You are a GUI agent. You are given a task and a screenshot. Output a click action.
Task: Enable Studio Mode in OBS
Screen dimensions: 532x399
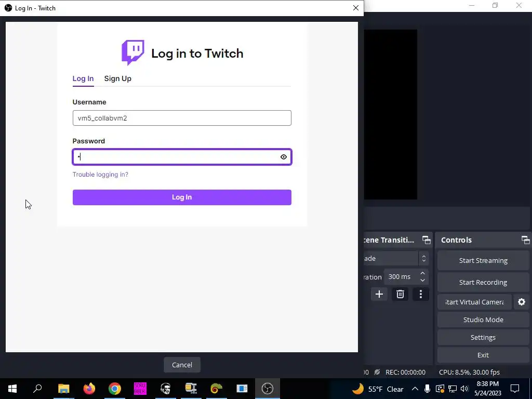tap(483, 320)
